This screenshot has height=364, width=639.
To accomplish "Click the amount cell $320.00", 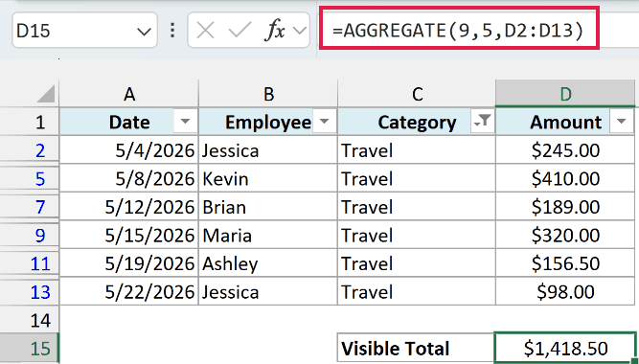I will click(565, 236).
